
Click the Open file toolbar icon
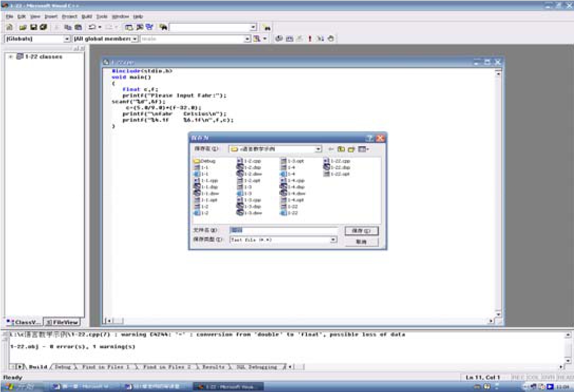click(x=23, y=27)
